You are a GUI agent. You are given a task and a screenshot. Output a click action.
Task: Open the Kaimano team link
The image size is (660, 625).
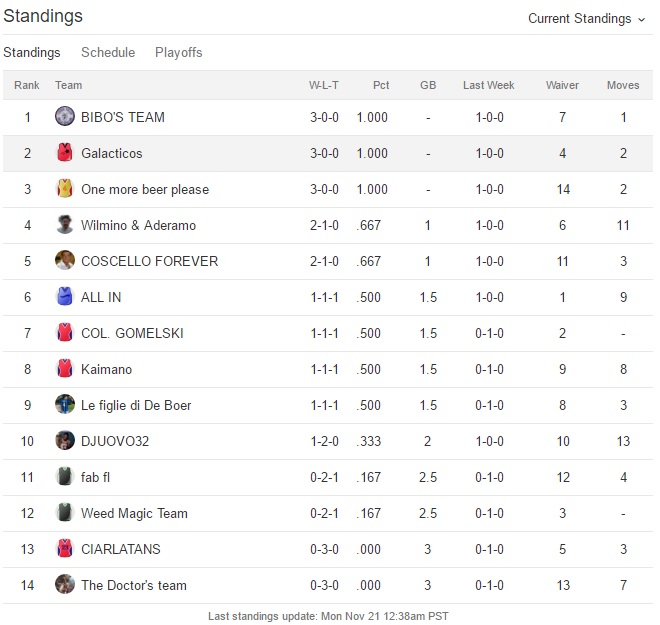pos(106,369)
